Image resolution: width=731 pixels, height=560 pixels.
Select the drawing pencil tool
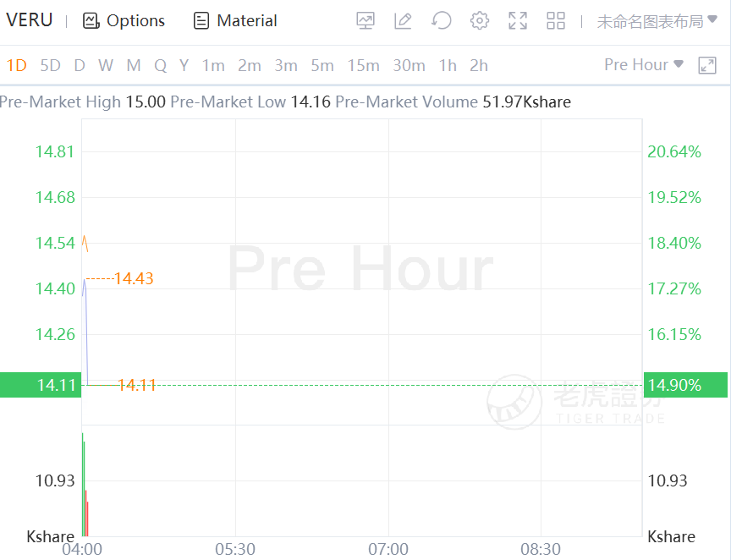pyautogui.click(x=403, y=21)
